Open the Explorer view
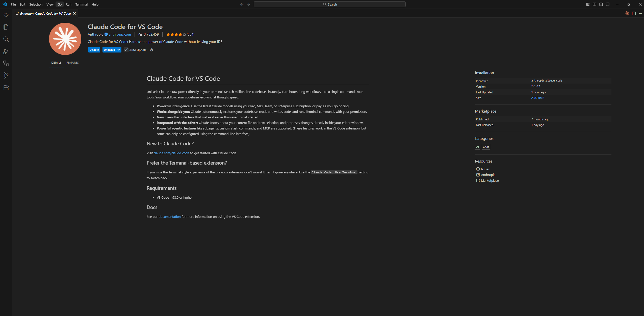644x316 pixels. [x=6, y=27]
